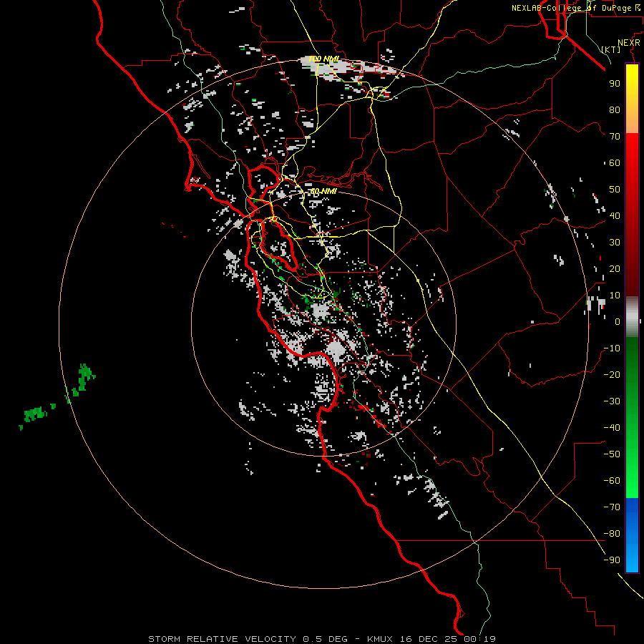Click the 10 value on velocity scale
Image resolution: width=644 pixels, height=644 pixels.
point(615,296)
